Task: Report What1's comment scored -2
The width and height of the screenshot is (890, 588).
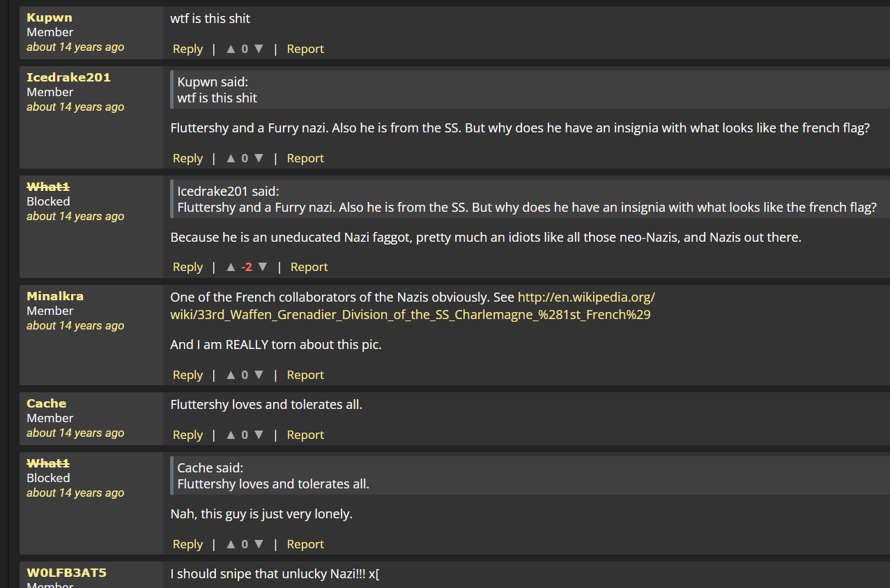Action: tap(309, 267)
